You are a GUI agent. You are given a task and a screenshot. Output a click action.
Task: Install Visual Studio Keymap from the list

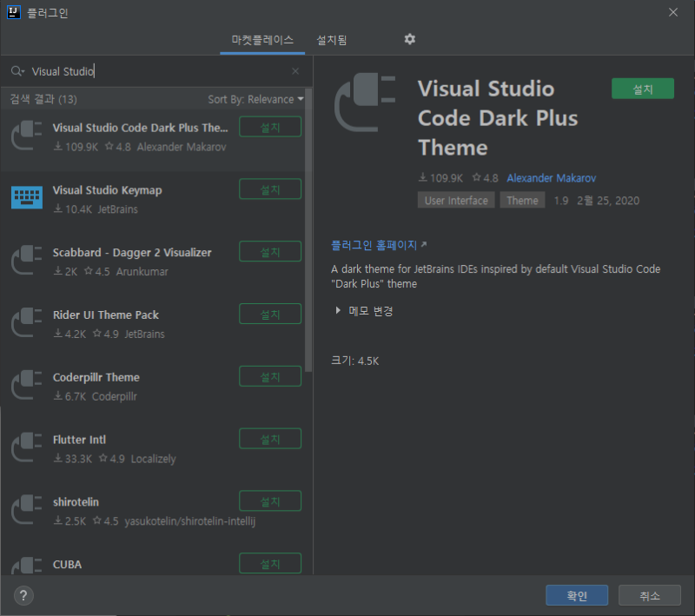pos(270,189)
